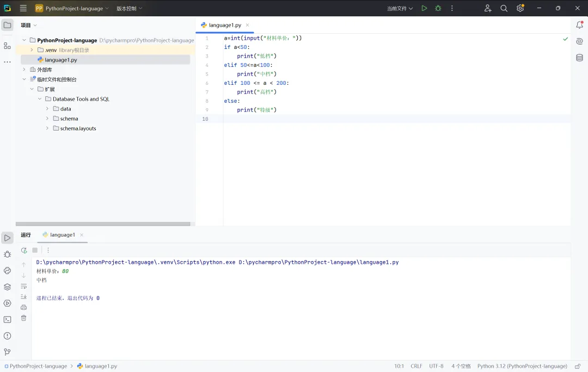
Task: Open the Project tool window folder icon
Action: click(x=7, y=25)
